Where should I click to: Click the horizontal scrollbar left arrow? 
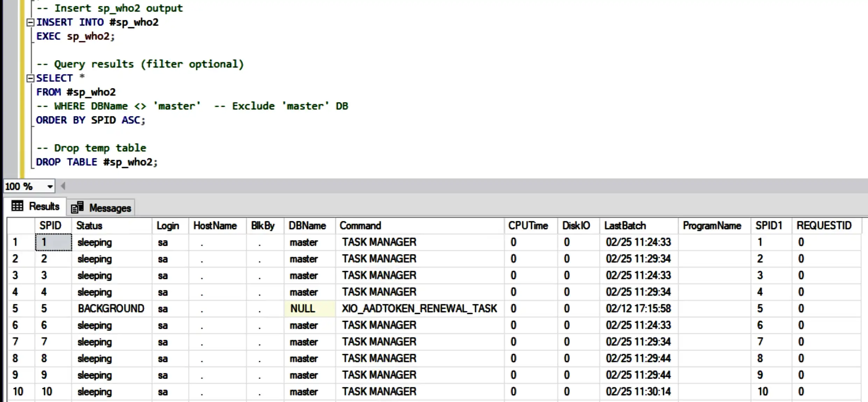click(x=63, y=186)
